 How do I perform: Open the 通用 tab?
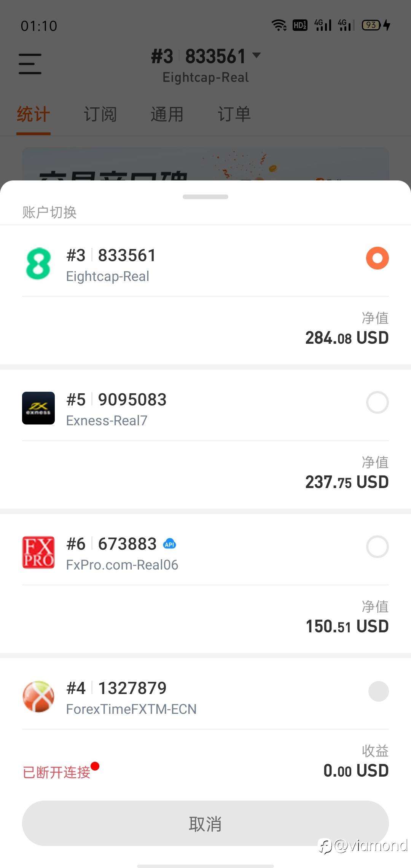(x=167, y=114)
